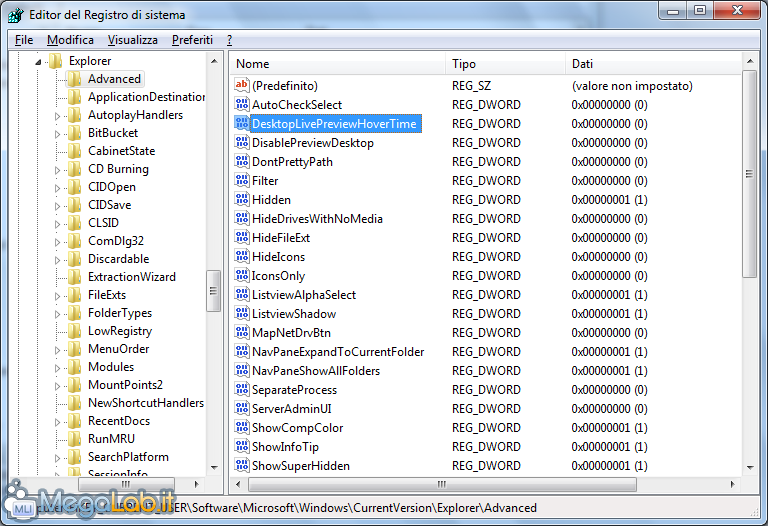Expand the AutoplayHandlers key
Viewport: 768px width, 526px height.
[57, 116]
